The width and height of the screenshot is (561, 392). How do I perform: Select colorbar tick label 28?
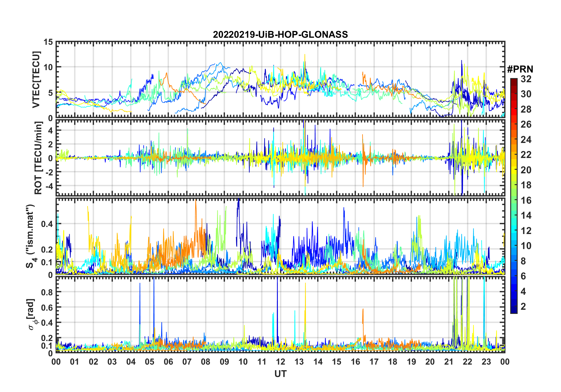(x=526, y=109)
